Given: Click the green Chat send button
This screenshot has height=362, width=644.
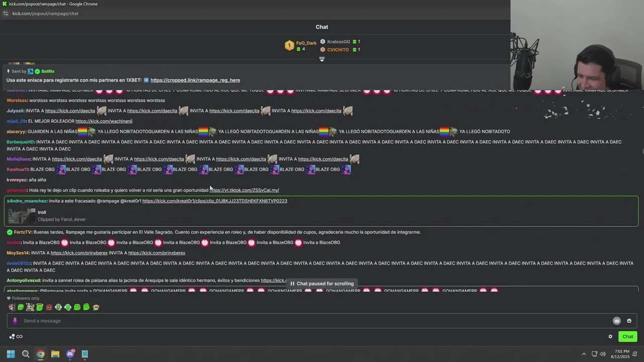Looking at the screenshot, I should 628,337.
